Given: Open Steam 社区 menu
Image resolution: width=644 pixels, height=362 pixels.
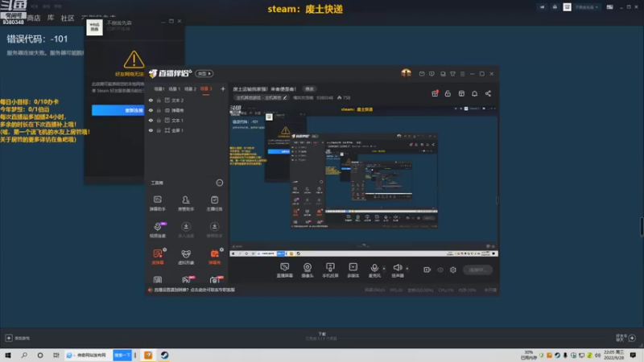Looking at the screenshot, I should pyautogui.click(x=68, y=18).
